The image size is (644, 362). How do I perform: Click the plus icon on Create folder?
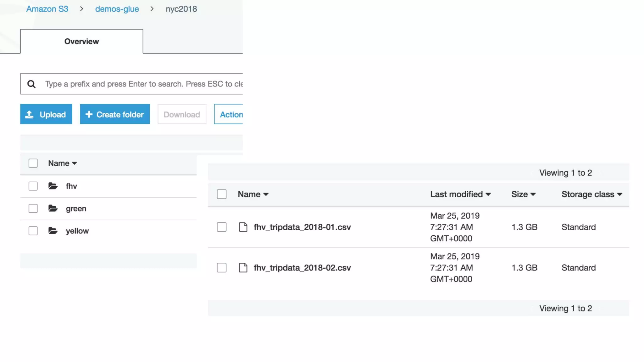(89, 114)
